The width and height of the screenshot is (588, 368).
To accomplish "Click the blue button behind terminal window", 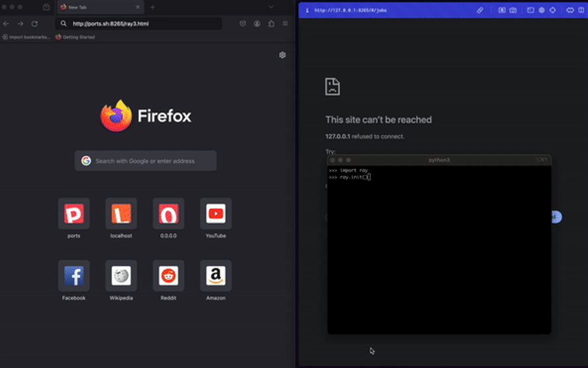I will (556, 217).
